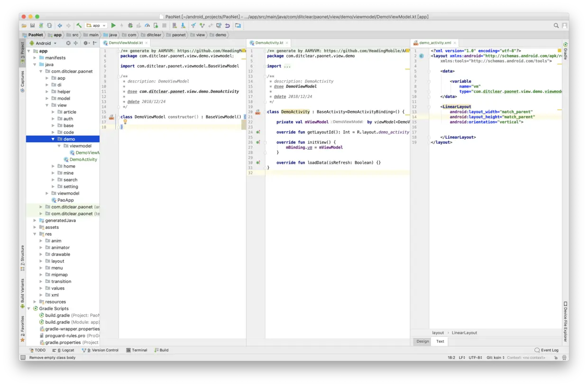Open the Terminal tool window button

137,350
